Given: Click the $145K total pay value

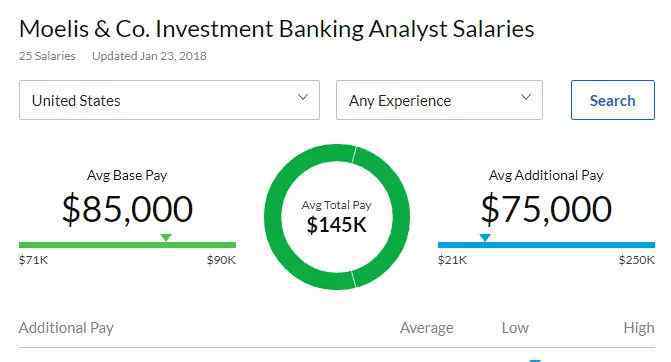Looking at the screenshot, I should click(337, 225).
